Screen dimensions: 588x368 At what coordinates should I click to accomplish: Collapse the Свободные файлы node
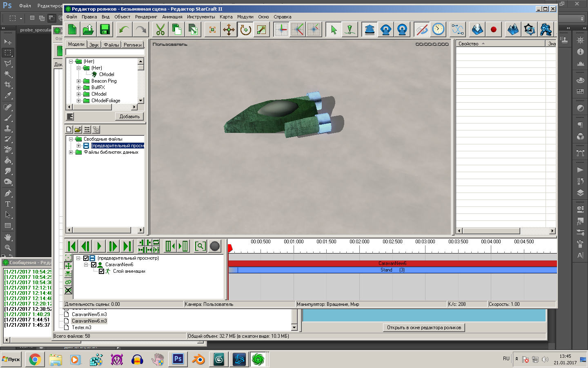(x=71, y=139)
